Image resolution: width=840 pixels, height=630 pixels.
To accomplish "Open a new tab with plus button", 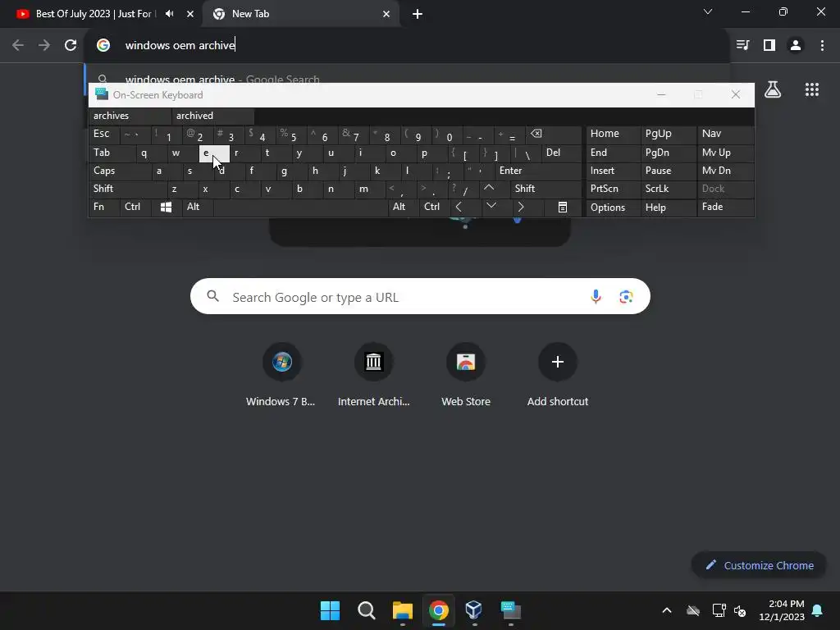I will [418, 14].
